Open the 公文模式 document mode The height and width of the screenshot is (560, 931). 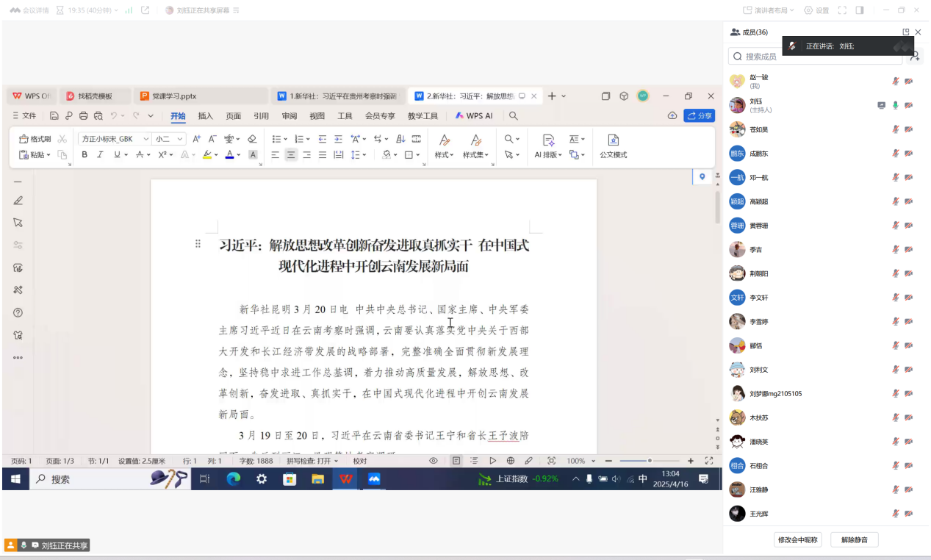tap(613, 146)
